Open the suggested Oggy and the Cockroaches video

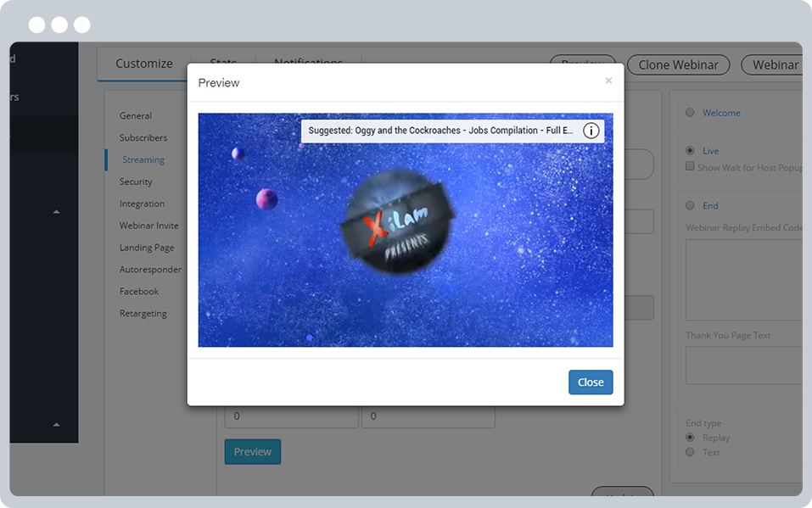pyautogui.click(x=440, y=131)
